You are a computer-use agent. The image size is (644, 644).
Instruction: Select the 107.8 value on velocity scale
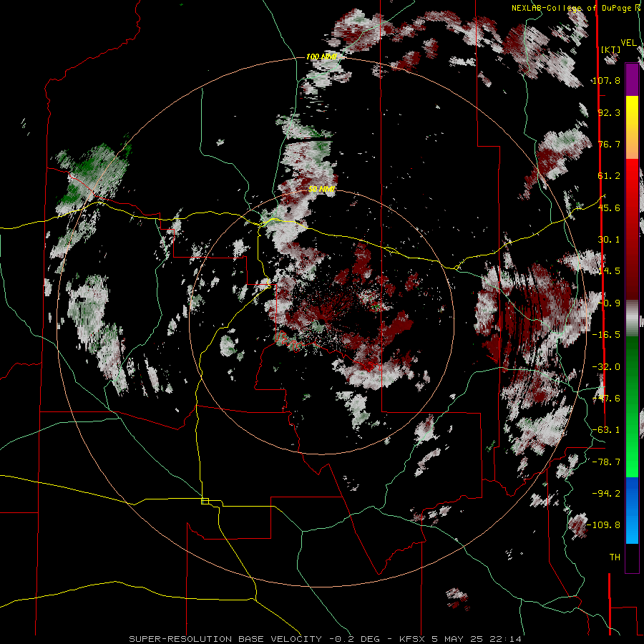(x=606, y=80)
